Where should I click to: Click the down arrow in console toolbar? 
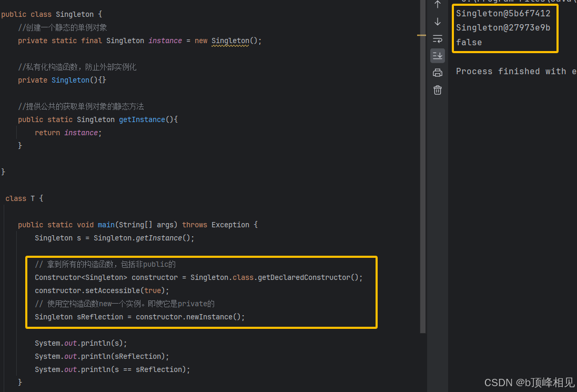click(x=437, y=22)
